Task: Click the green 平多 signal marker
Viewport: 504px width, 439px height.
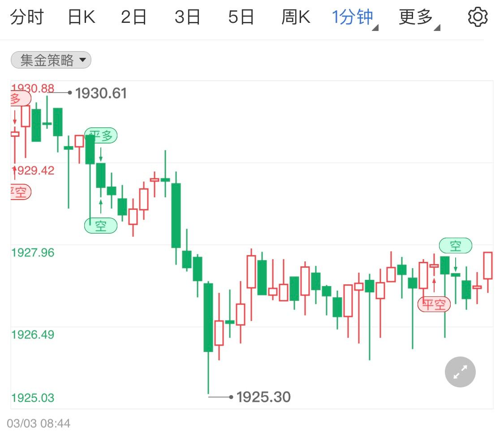Action: pos(101,135)
